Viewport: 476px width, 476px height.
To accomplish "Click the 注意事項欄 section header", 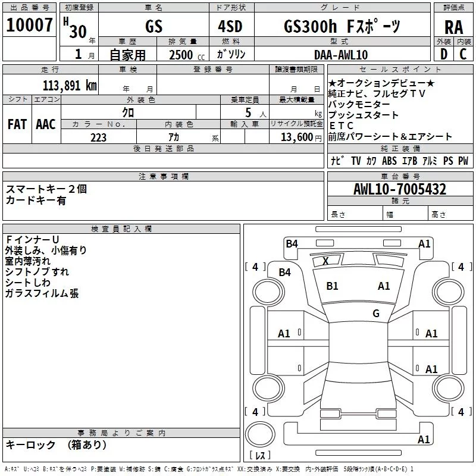I will coord(163,176).
